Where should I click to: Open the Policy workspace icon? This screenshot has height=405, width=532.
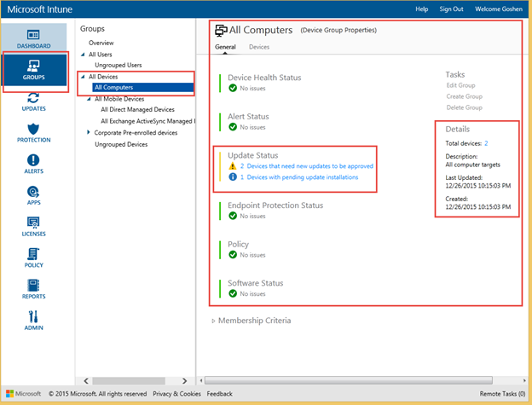[33, 254]
